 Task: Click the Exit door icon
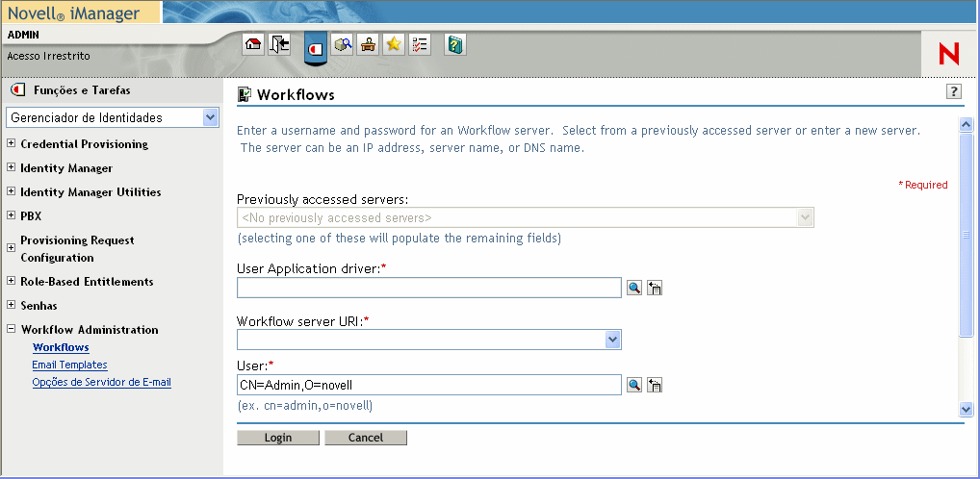tap(279, 44)
